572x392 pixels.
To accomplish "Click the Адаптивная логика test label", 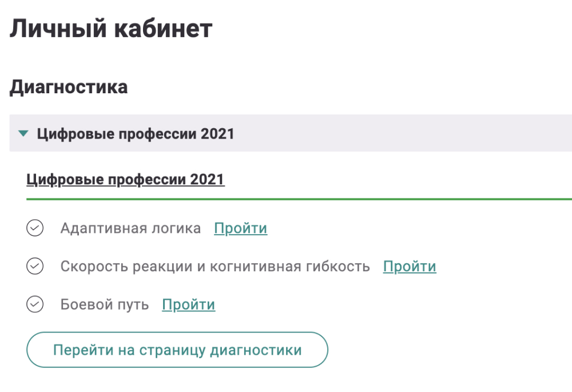I will (130, 228).
